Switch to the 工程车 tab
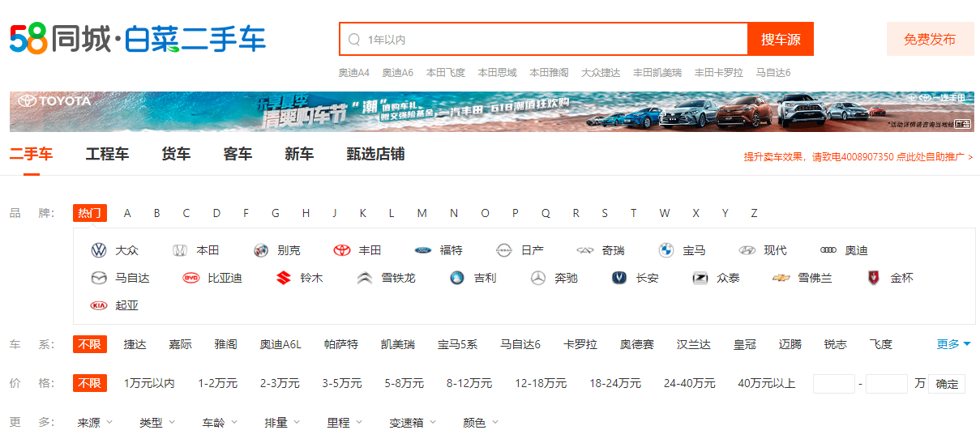Image resolution: width=980 pixels, height=443 pixels. tap(108, 154)
